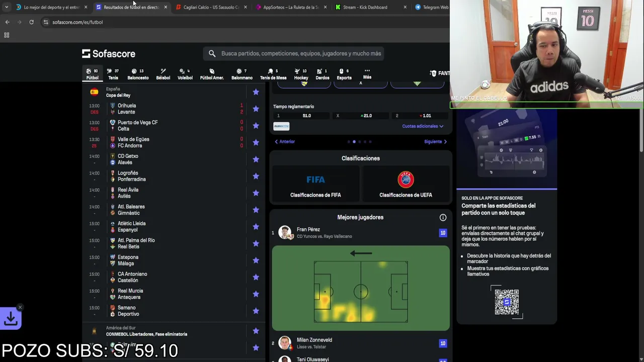Favorite the Atl. Baleares vs Gimnàstic match
This screenshot has height=362, width=644.
pyautogui.click(x=256, y=210)
